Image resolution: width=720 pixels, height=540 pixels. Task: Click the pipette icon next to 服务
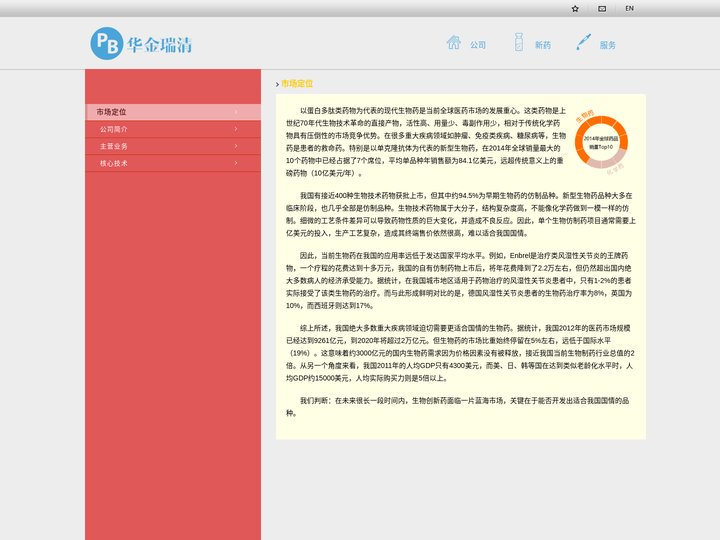(583, 42)
